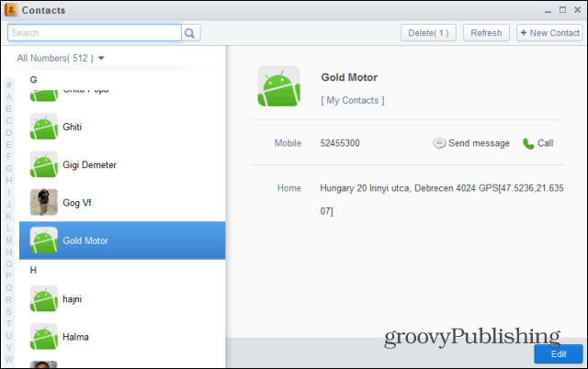Click the Home address text
The image size is (588, 369).
pyautogui.click(x=442, y=199)
